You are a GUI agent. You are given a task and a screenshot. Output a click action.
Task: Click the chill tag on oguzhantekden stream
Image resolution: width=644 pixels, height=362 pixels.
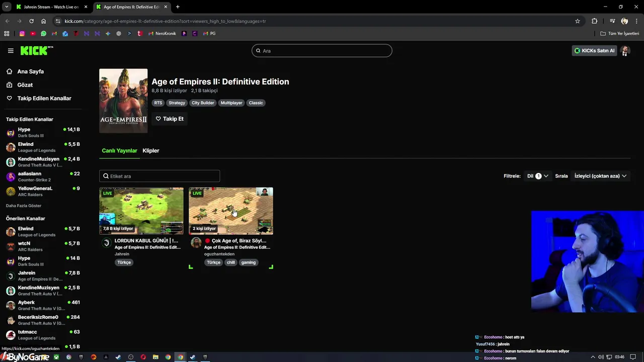230,262
